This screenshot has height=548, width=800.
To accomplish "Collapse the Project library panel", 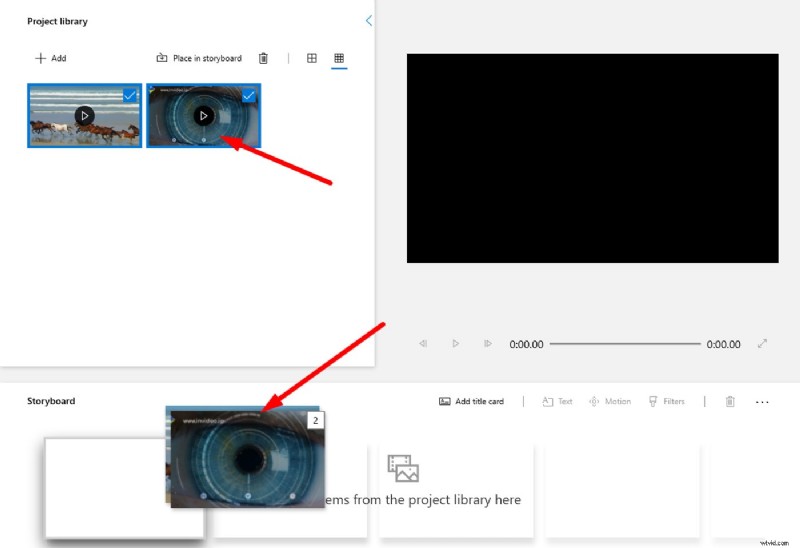I will coord(368,20).
